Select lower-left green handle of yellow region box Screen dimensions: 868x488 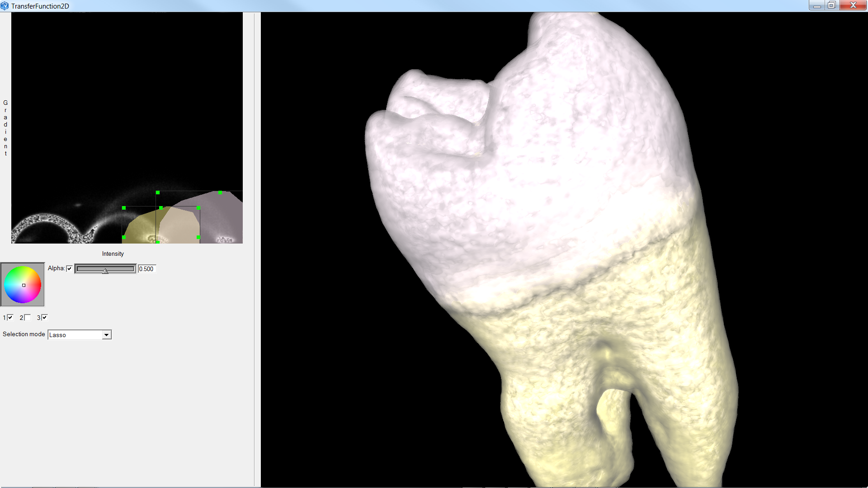coord(124,237)
